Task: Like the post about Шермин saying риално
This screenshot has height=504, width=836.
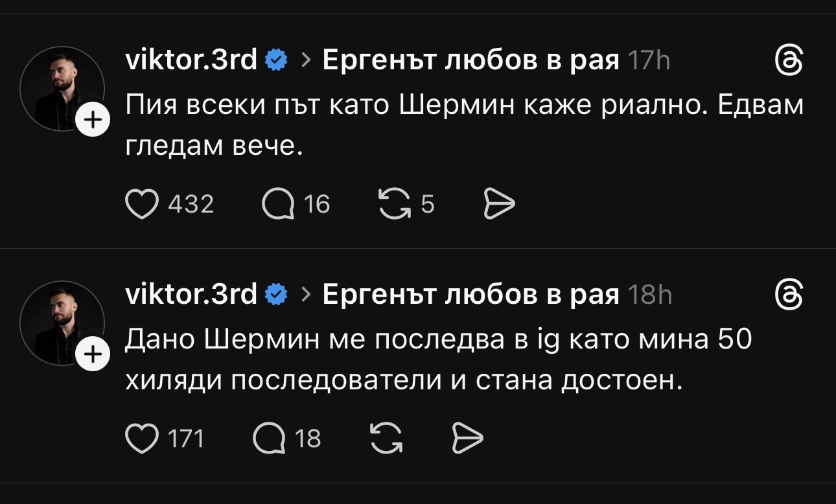Action: coord(141,205)
